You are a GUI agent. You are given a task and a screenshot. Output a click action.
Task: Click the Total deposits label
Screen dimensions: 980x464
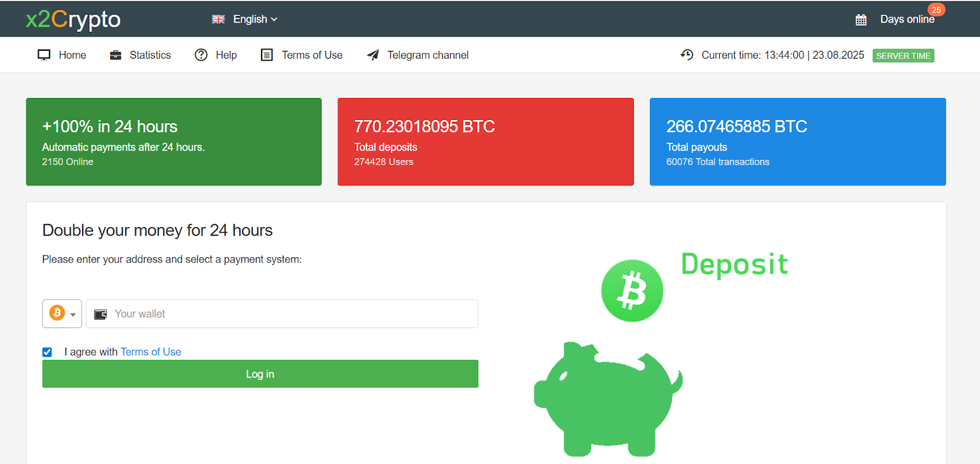click(x=385, y=148)
